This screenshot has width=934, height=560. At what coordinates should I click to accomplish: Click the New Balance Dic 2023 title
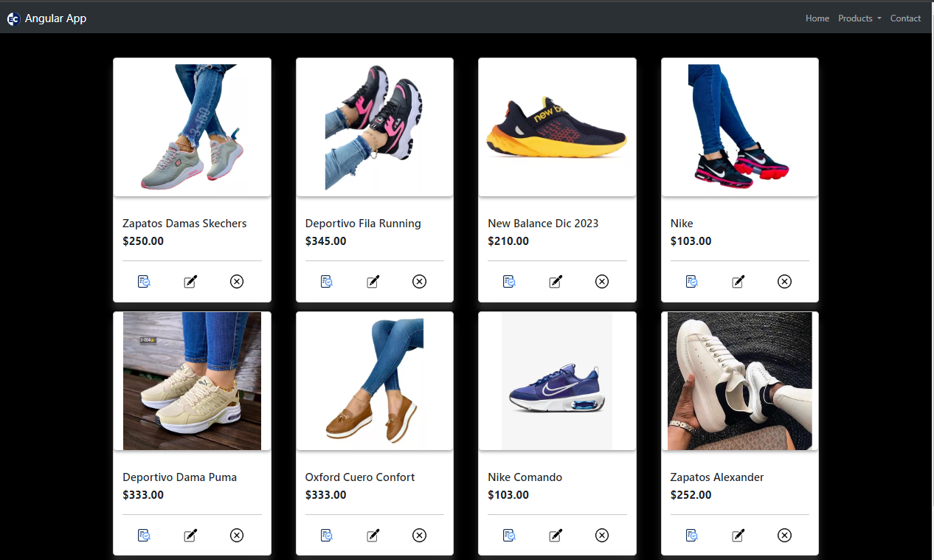click(543, 224)
